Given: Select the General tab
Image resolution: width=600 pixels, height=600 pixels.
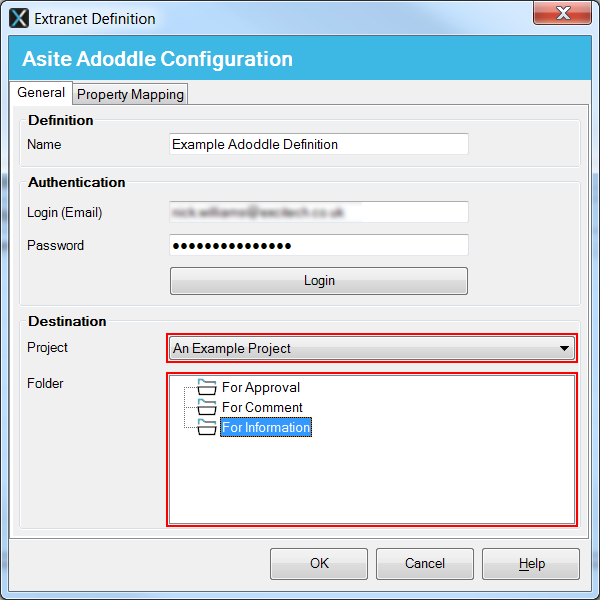Looking at the screenshot, I should pos(41,93).
